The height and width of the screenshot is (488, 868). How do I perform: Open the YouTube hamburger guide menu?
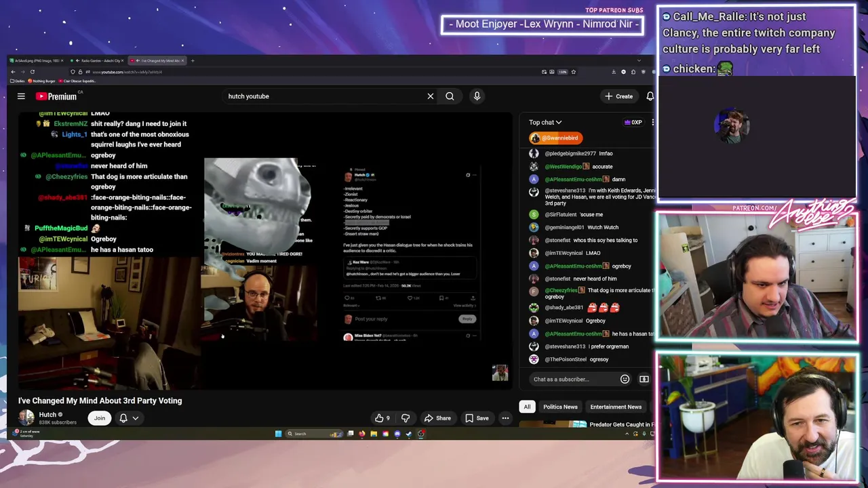pos(21,96)
